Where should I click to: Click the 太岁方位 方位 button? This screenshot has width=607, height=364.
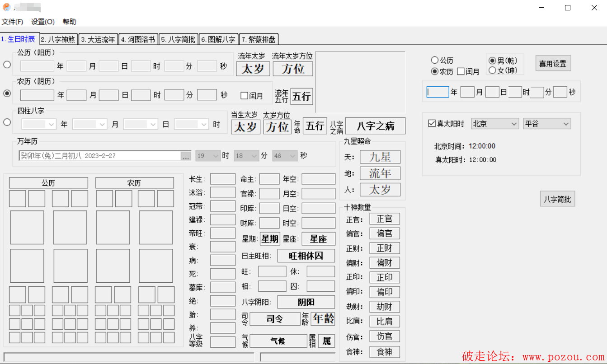[277, 127]
